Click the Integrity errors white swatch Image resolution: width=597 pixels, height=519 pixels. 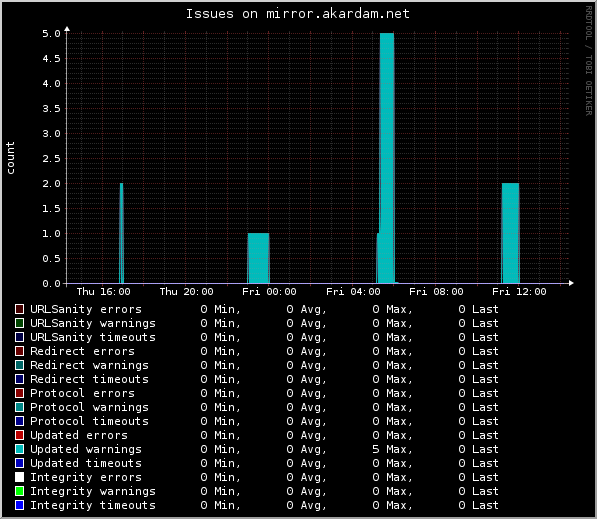19,477
